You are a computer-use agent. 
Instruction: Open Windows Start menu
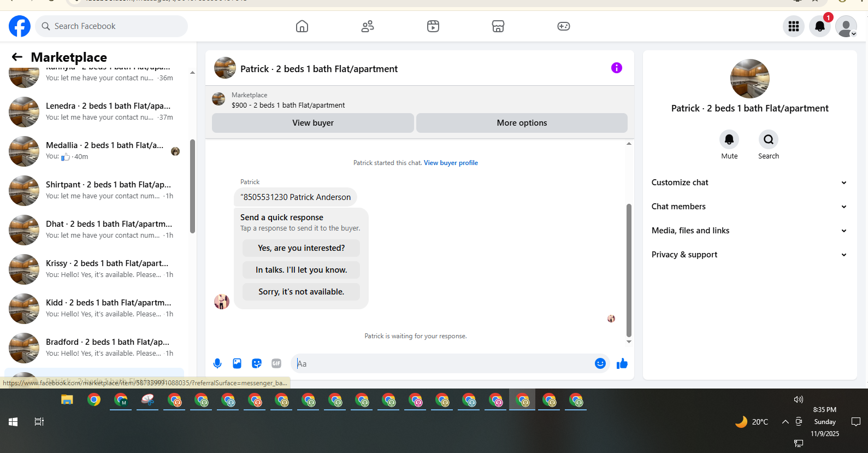13,422
